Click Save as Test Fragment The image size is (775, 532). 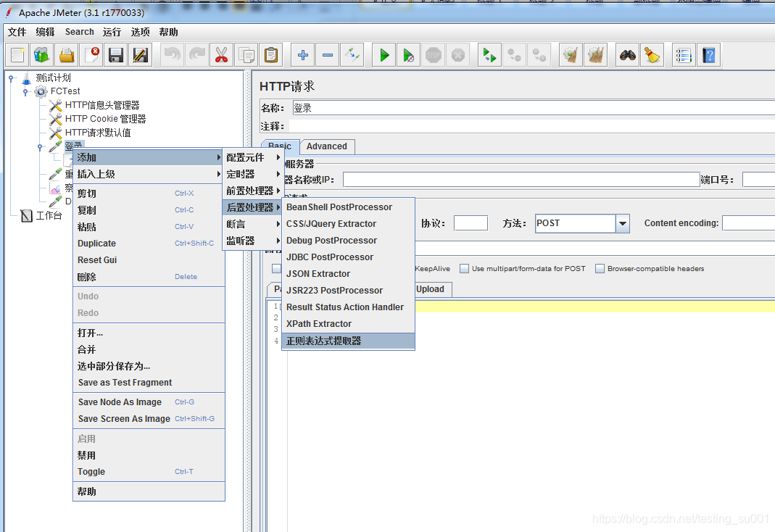tap(149, 383)
